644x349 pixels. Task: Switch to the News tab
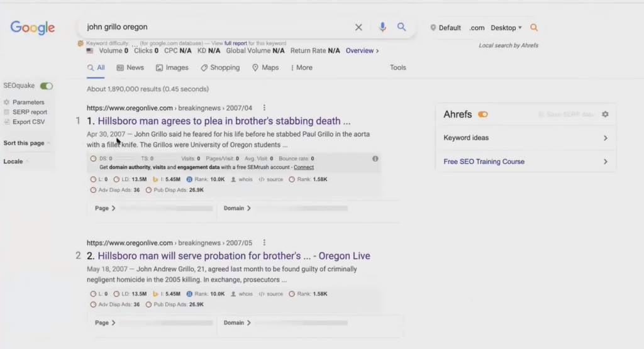pos(130,68)
